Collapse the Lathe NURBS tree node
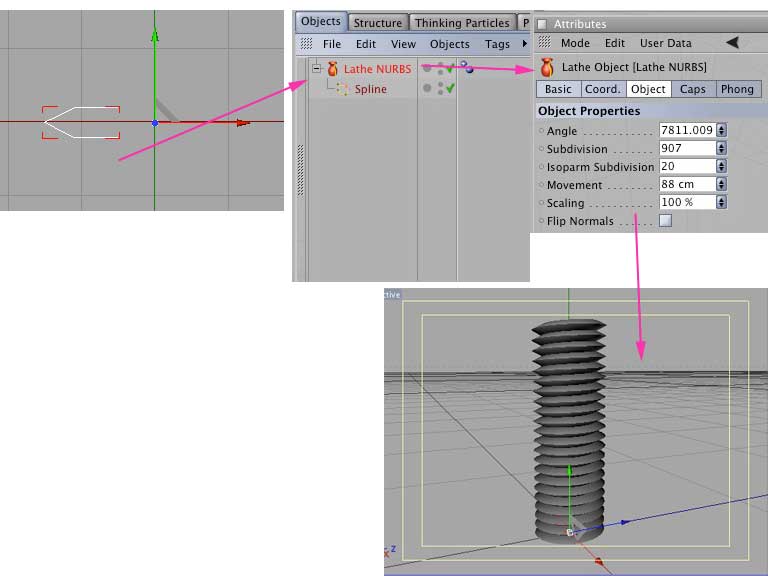The width and height of the screenshot is (768, 576). (316, 69)
